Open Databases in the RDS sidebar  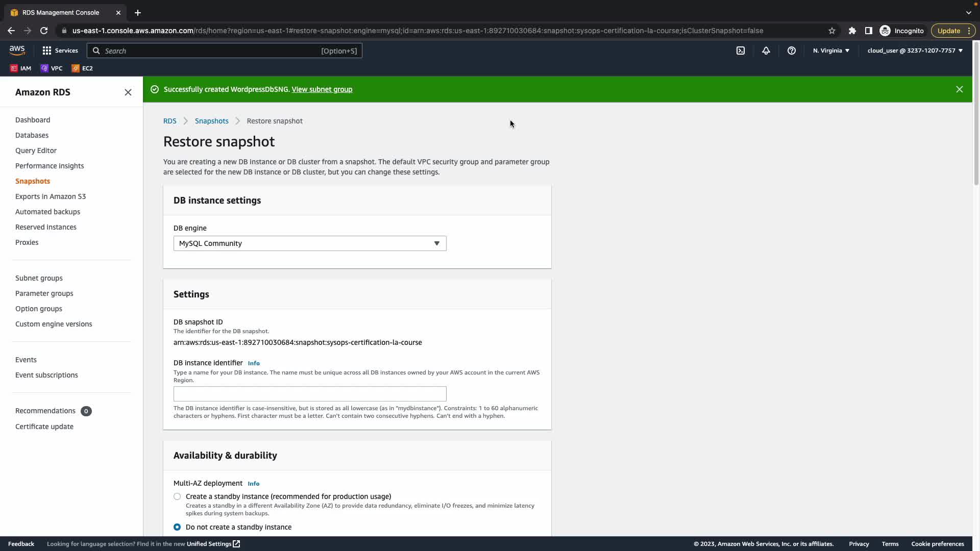(32, 135)
